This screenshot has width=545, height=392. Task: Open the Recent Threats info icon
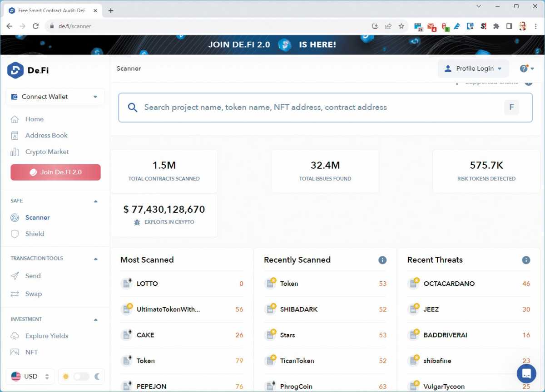(x=526, y=260)
